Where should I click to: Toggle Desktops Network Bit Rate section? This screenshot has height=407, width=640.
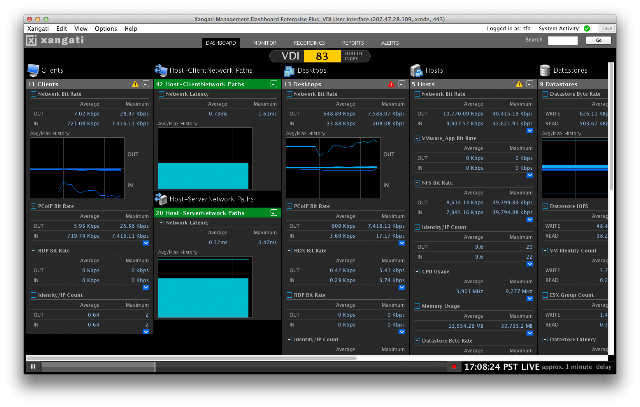click(289, 94)
